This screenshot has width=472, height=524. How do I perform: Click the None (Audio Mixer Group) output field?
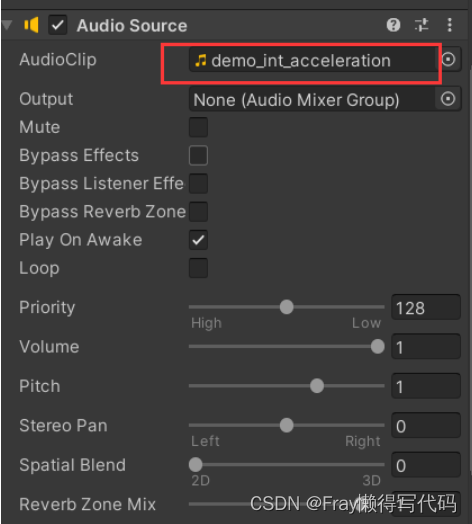point(312,99)
